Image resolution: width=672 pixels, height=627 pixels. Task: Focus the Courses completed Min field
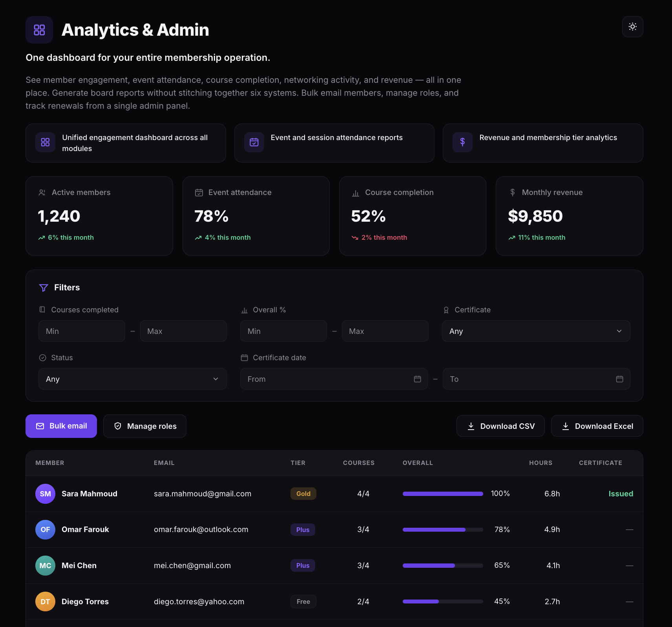82,331
